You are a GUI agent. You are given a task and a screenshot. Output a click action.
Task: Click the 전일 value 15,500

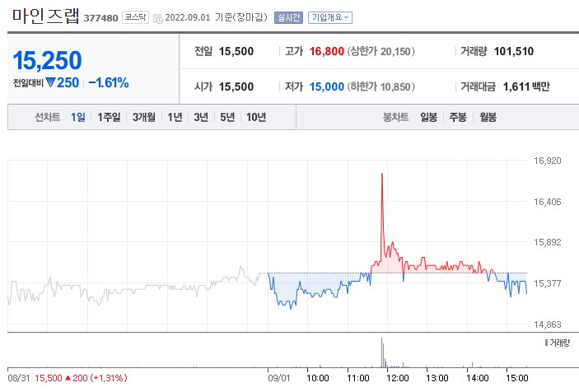236,51
